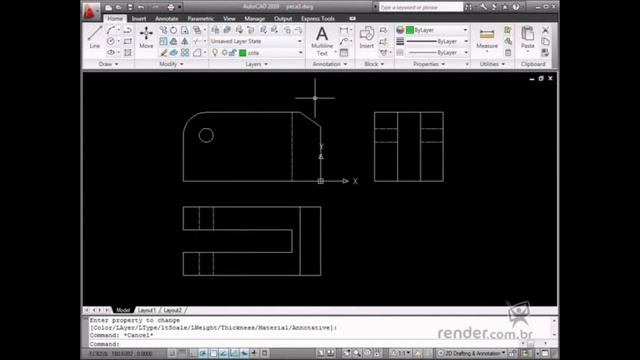Select the Circle draw tool
Viewport: 640px width, 360px height.
pos(111,41)
